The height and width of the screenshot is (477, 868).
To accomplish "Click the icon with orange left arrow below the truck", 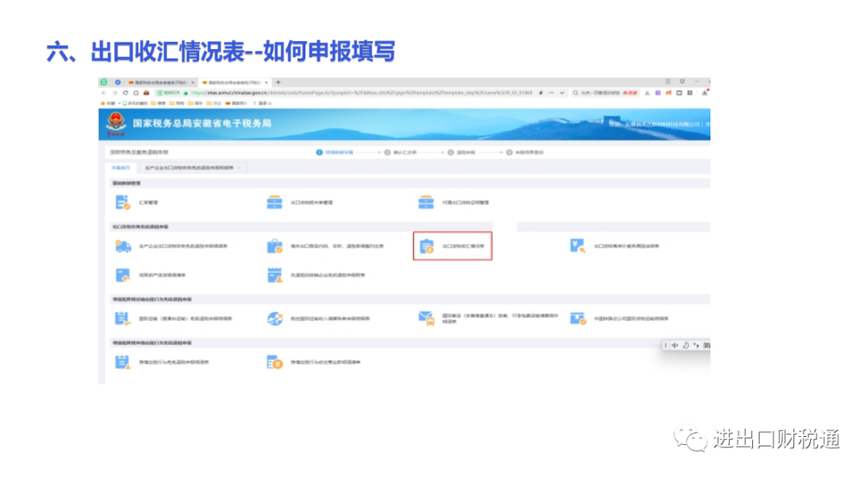I will 122,275.
